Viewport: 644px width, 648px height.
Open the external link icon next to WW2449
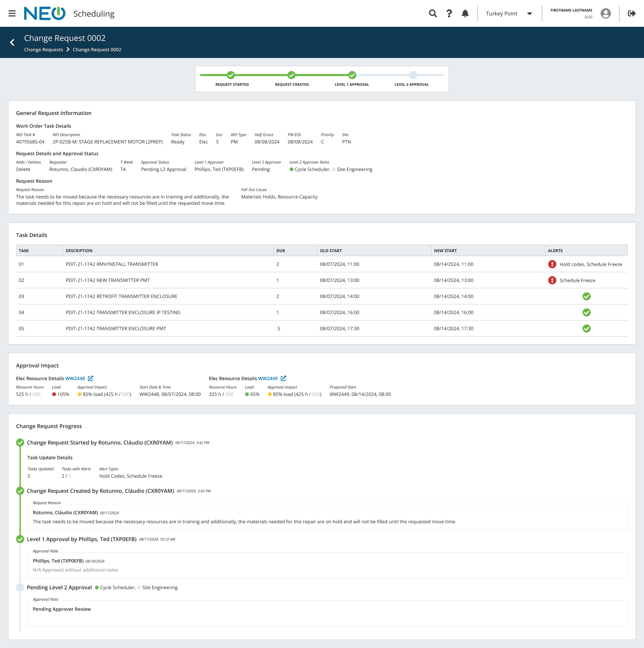(283, 378)
